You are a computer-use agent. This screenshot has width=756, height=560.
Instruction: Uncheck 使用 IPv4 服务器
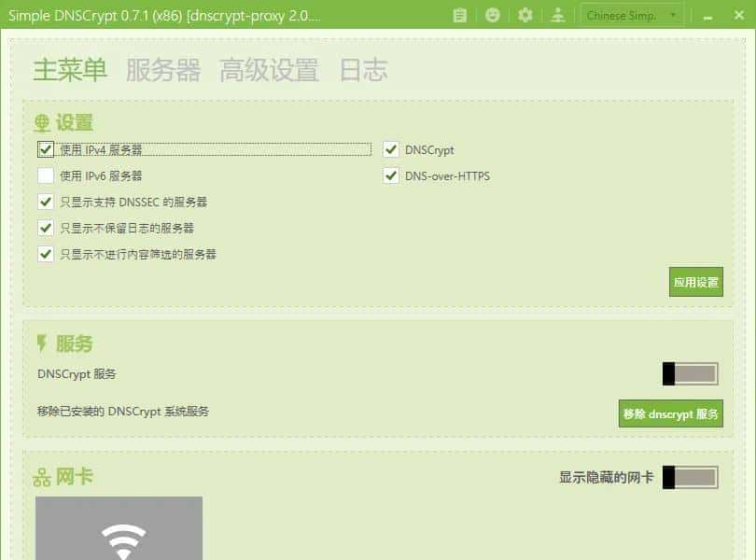[45, 148]
